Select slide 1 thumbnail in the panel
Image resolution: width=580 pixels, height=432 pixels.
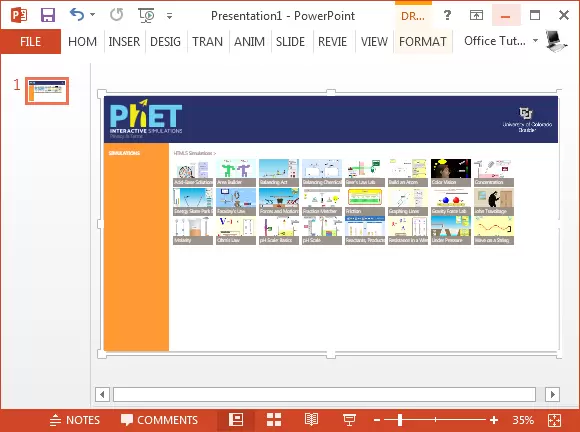(47, 91)
